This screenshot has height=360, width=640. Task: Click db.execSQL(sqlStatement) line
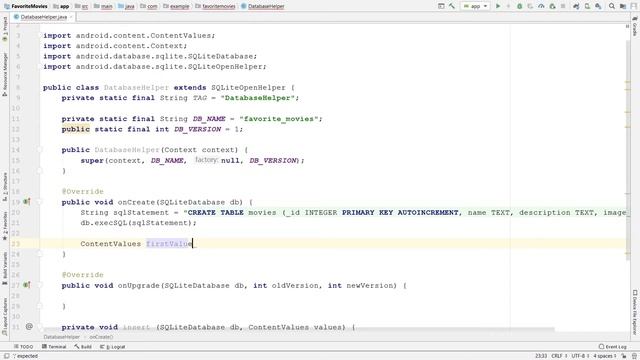click(x=138, y=223)
